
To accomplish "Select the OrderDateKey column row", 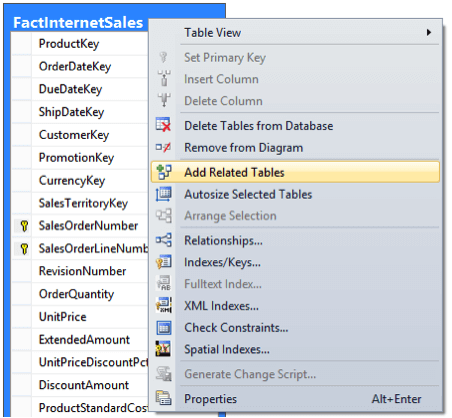I will (80, 66).
